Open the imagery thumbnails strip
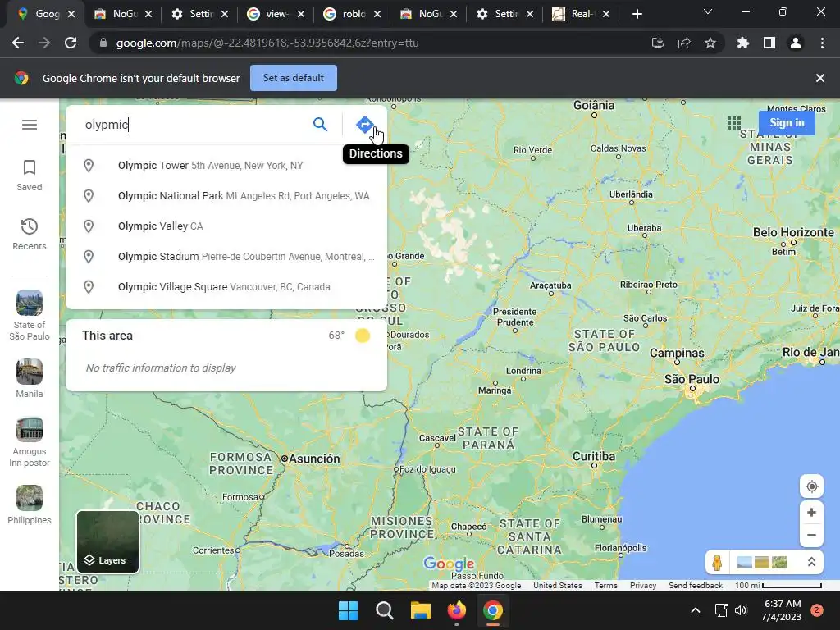 [x=762, y=563]
